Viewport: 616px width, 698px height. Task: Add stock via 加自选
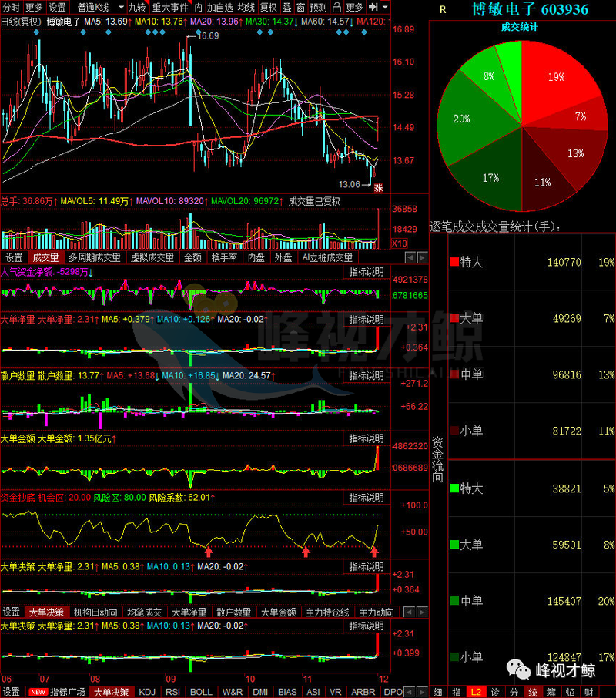pyautogui.click(x=219, y=7)
